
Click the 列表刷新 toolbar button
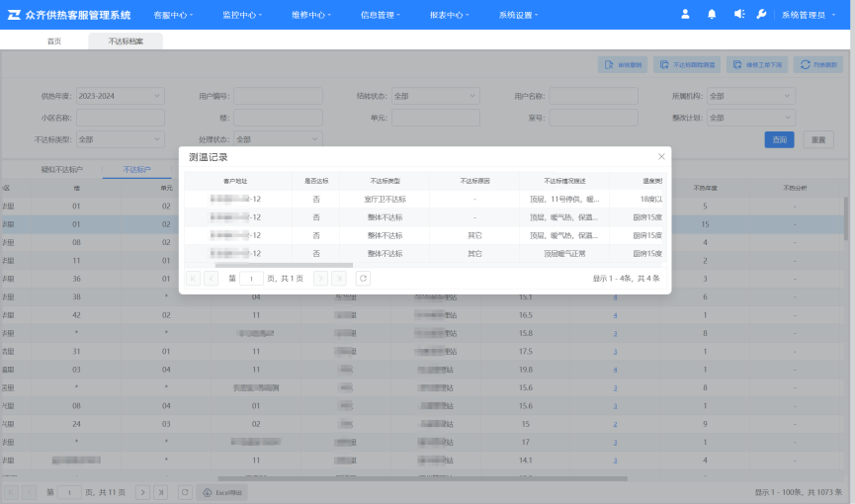pyautogui.click(x=817, y=65)
